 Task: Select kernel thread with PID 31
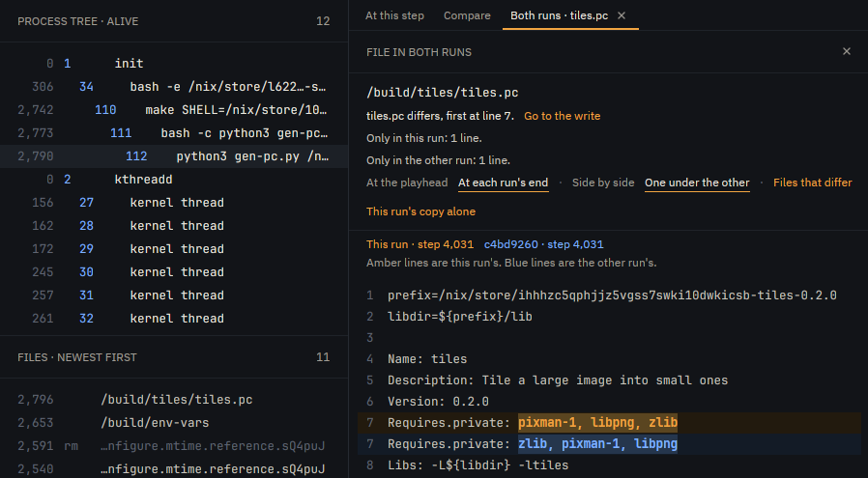pyautogui.click(x=174, y=296)
